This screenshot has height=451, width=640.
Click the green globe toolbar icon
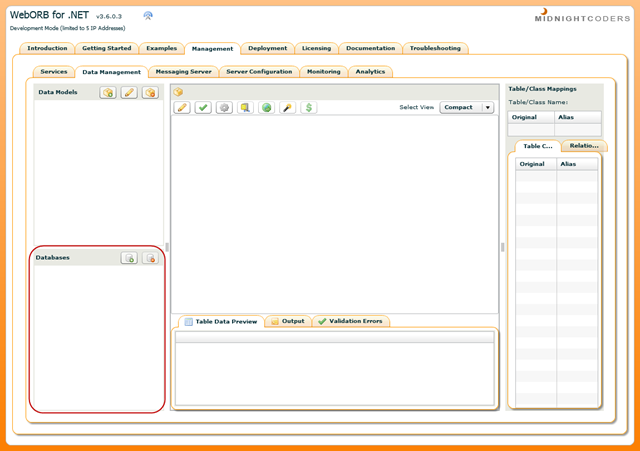pos(267,108)
